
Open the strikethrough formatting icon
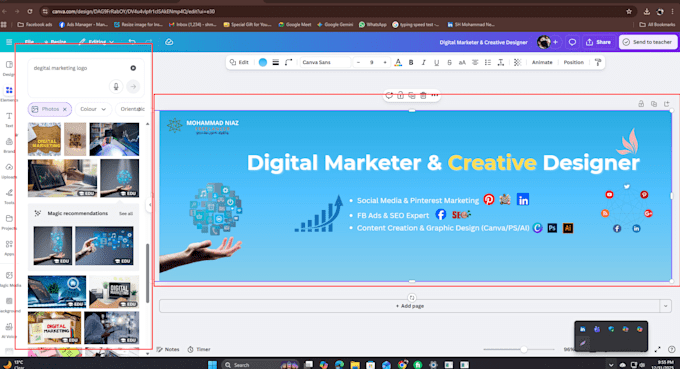(449, 62)
